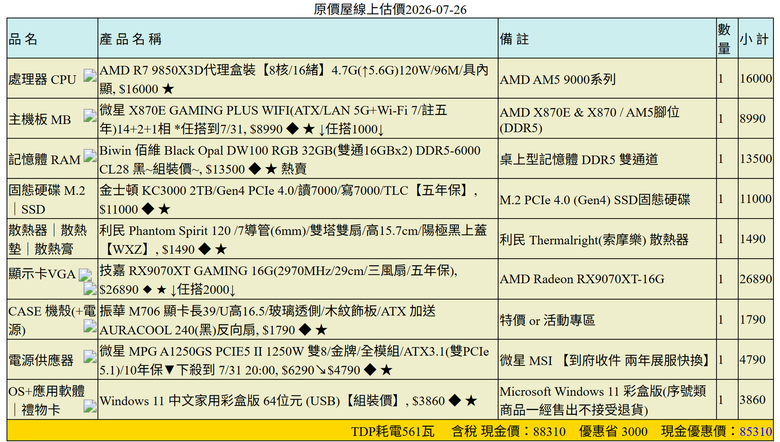Select the 顯示卡VGA category label
780x442 pixels.
(x=42, y=274)
